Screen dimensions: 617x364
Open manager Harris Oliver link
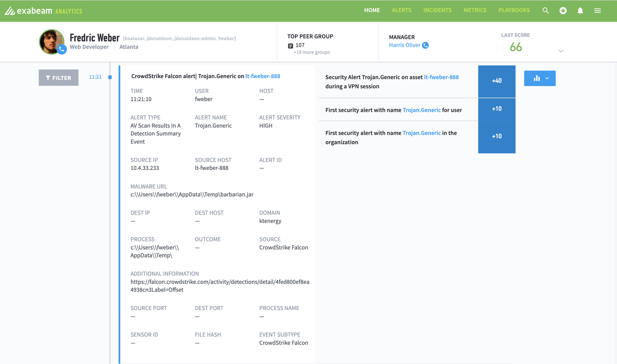tap(404, 45)
